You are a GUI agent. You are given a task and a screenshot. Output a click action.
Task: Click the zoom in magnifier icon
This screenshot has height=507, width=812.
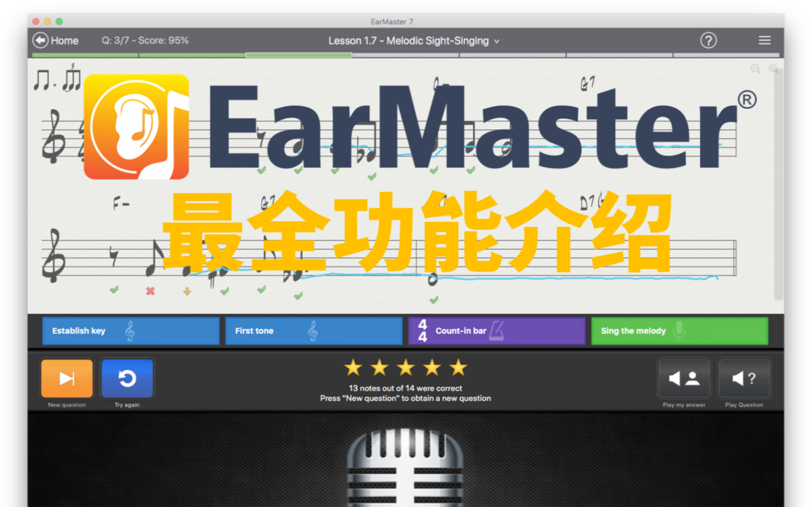[774, 69]
